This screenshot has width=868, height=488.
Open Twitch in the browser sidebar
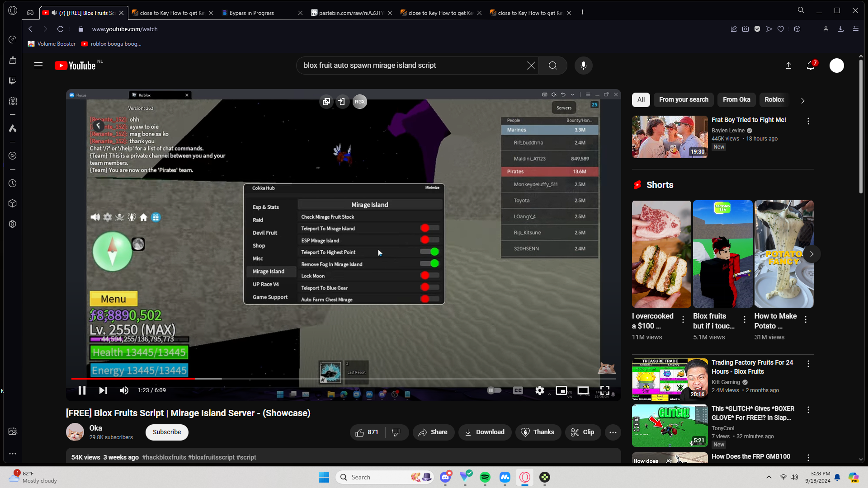[13, 80]
